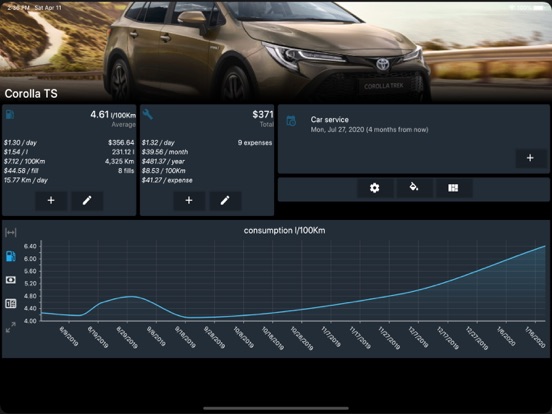Image resolution: width=552 pixels, height=414 pixels.
Task: Click the $44.58 / fill value
Action: 21,171
